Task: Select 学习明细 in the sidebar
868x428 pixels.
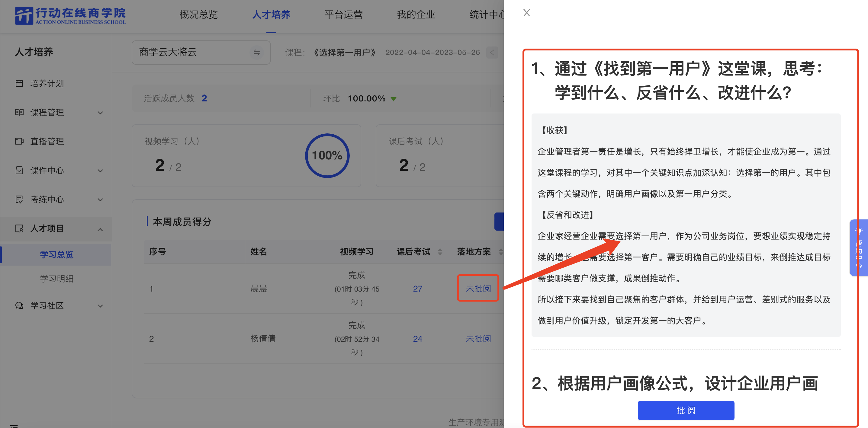Action: point(56,279)
